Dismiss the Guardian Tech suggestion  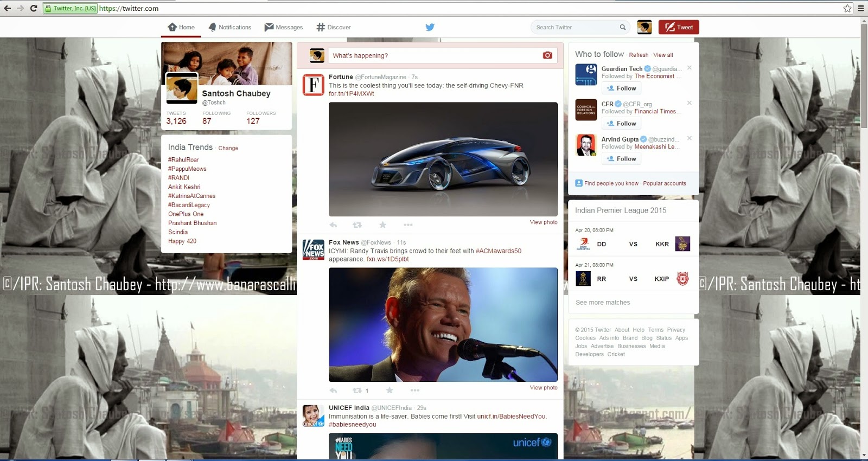click(x=690, y=68)
